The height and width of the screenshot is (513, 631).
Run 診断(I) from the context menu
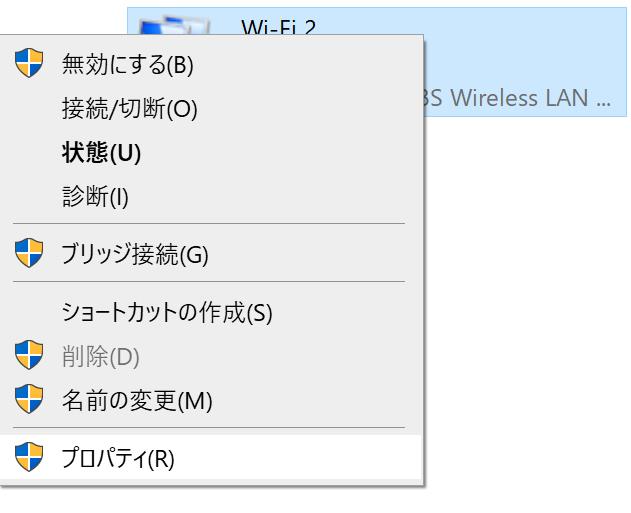(x=95, y=197)
